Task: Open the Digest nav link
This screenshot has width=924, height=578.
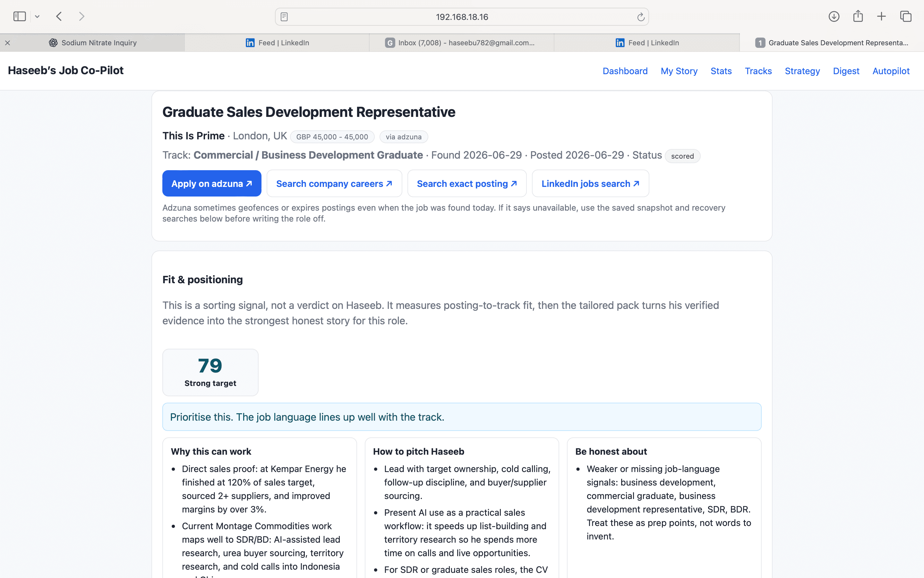Action: click(x=846, y=71)
